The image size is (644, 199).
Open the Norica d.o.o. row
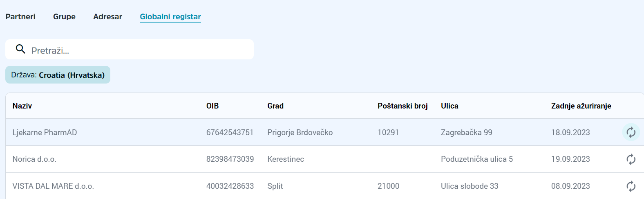click(x=324, y=159)
